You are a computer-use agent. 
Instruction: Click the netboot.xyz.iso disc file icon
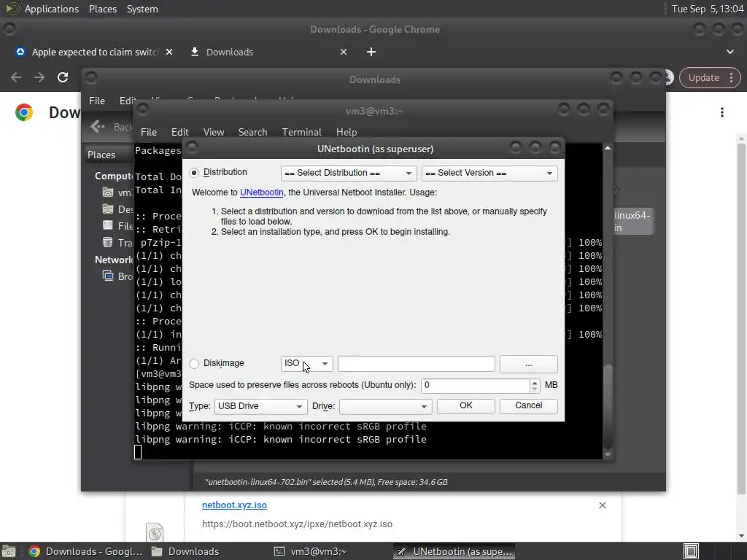tap(155, 533)
